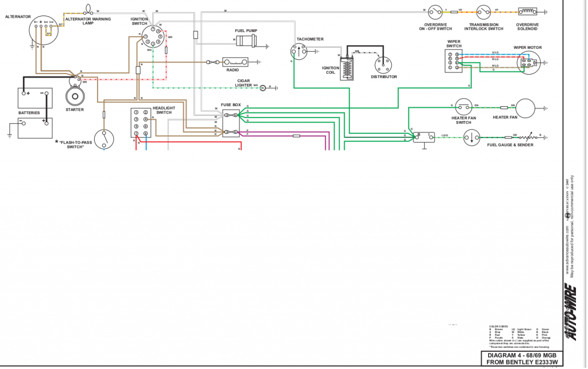
Task: Select the wiper motor symbol
Action: coord(529,63)
